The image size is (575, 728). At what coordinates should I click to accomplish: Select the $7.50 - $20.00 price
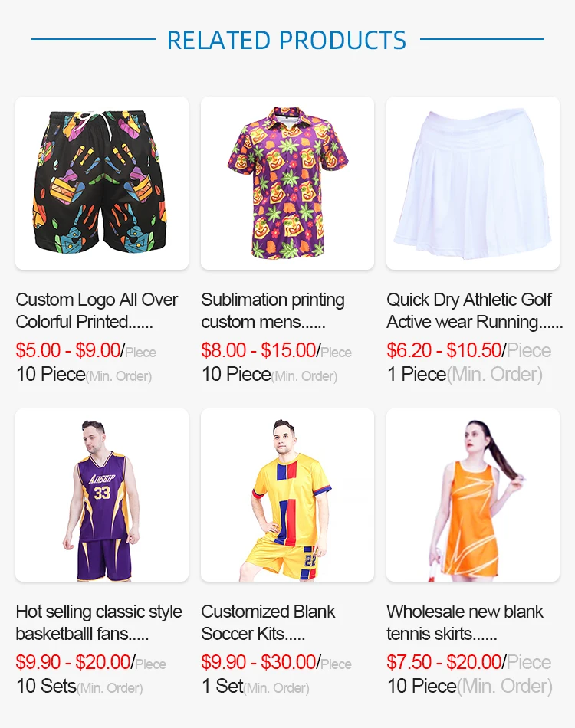pos(444,662)
